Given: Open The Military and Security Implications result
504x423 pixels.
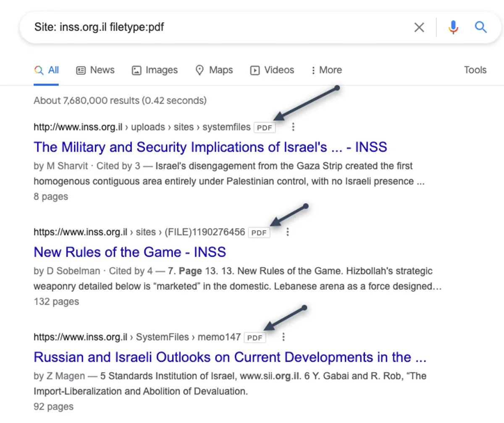Looking at the screenshot, I should [x=210, y=147].
